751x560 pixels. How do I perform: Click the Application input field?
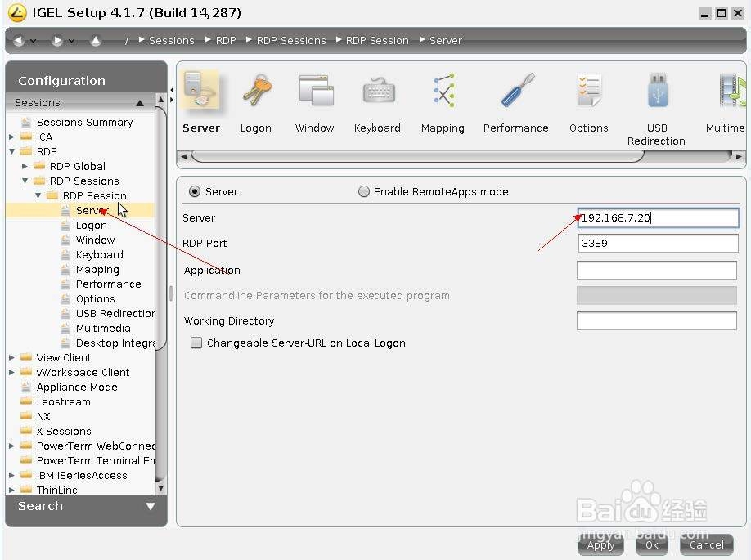tap(657, 270)
